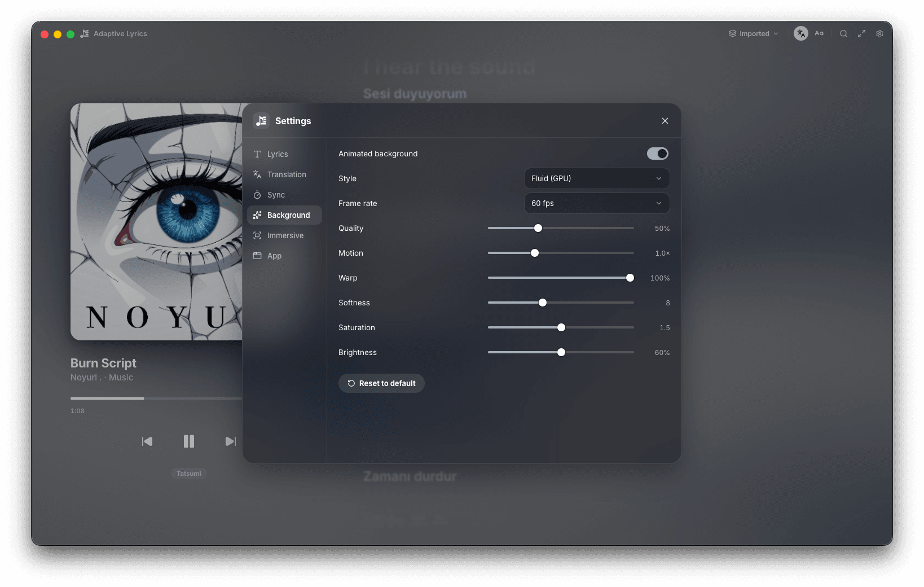Image resolution: width=924 pixels, height=587 pixels.
Task: Click the 'Noyuri . · Music' artist text
Action: click(102, 378)
